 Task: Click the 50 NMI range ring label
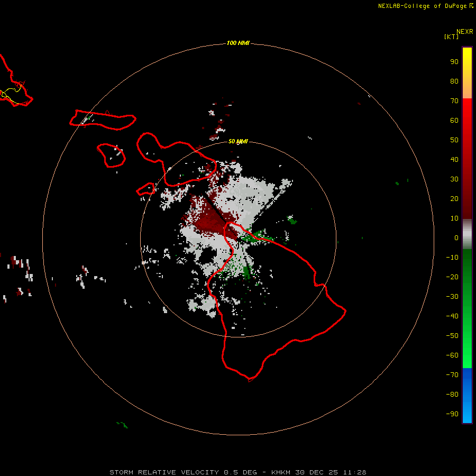click(x=238, y=141)
